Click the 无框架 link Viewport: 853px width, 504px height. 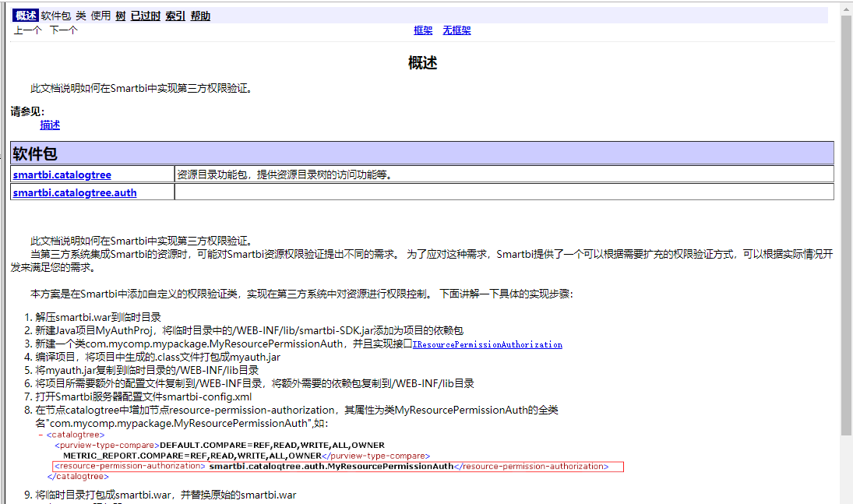[456, 30]
